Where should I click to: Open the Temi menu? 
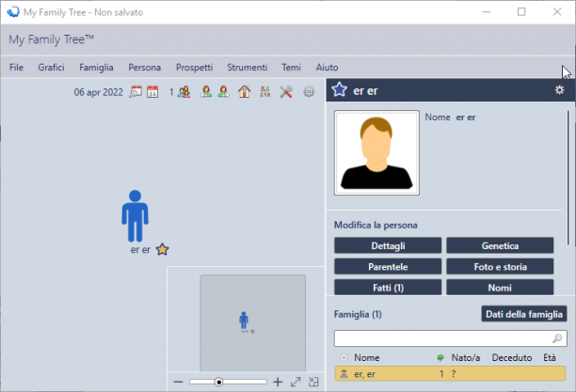(x=291, y=68)
